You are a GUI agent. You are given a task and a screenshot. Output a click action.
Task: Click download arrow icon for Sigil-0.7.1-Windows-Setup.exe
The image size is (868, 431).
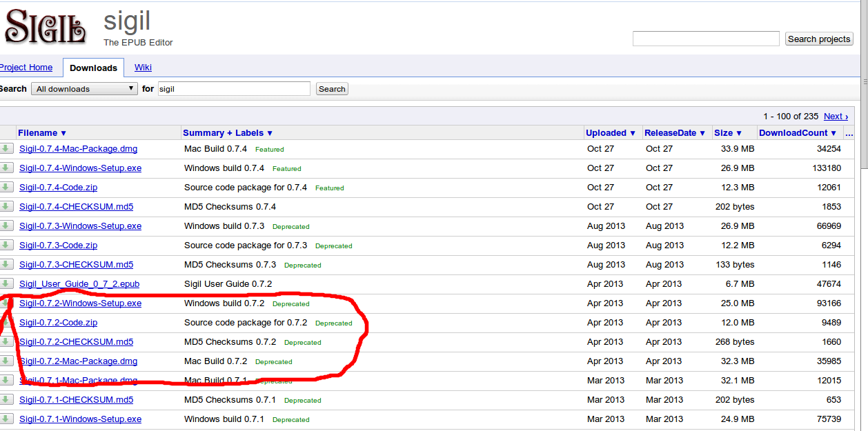pos(7,419)
